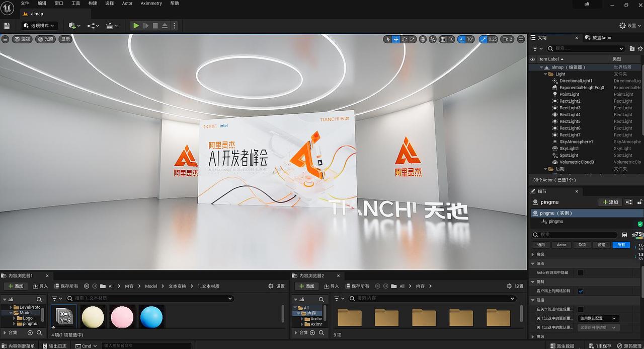This screenshot has height=349, width=644.
Task: Open the 选项模式 selection mode dropdown
Action: click(40, 25)
